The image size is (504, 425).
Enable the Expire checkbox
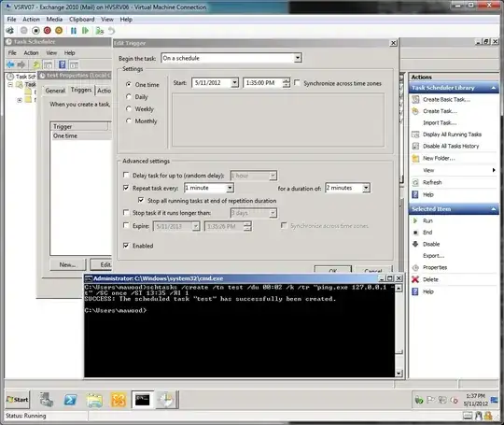[x=126, y=225]
